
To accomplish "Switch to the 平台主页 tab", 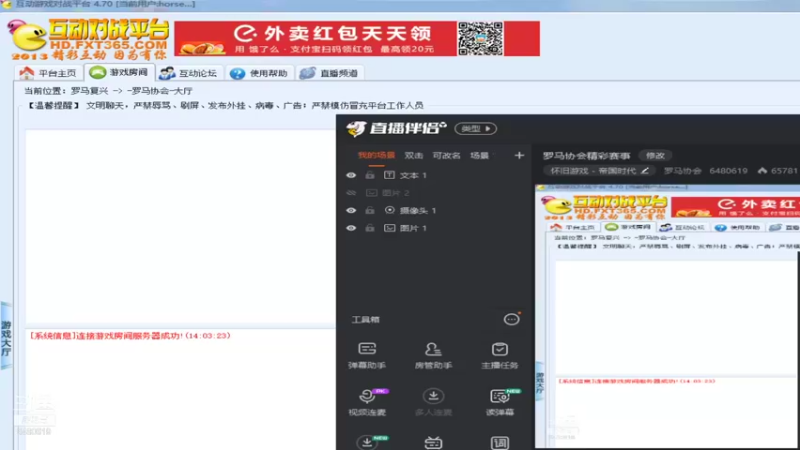I will pyautogui.click(x=48, y=73).
